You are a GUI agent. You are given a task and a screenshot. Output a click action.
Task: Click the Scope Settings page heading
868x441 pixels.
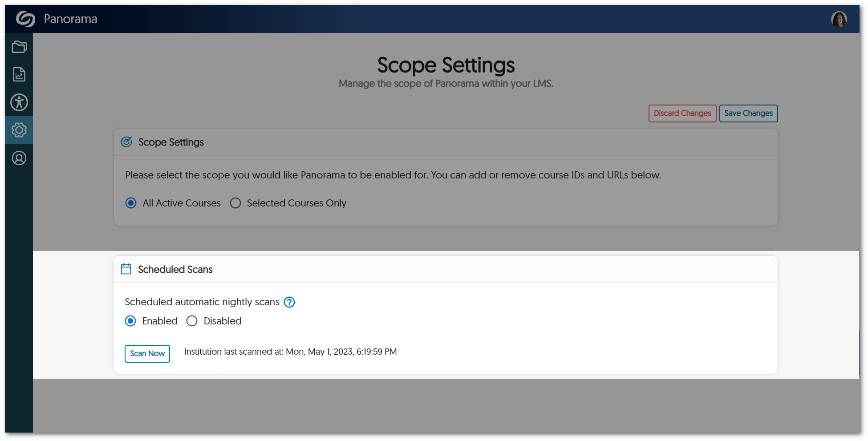tap(446, 65)
